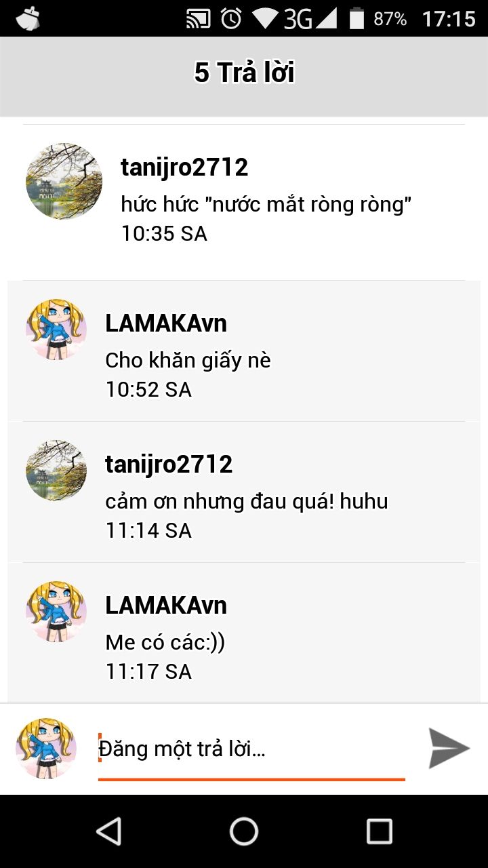This screenshot has height=868, width=488.
Task: Open LAMAKAvn avatar beside 'Cho khăn giấy nè'
Action: click(x=56, y=330)
